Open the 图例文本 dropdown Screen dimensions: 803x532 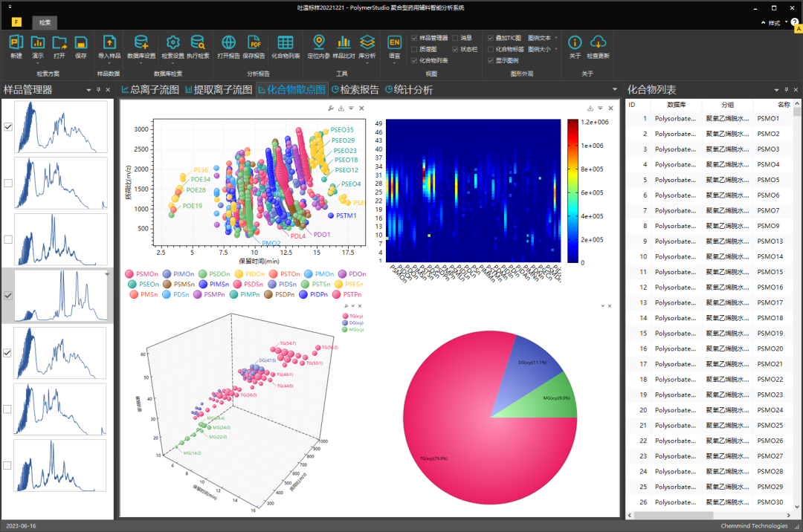543,38
